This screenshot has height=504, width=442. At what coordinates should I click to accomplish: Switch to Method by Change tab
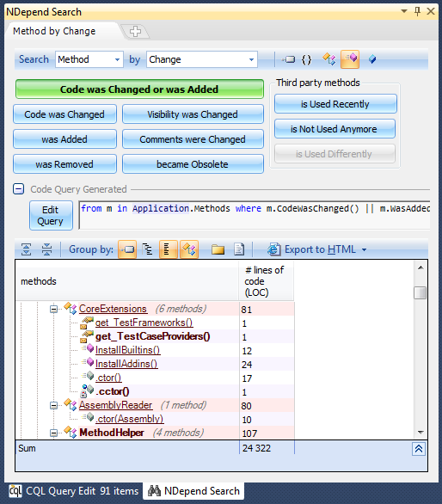pyautogui.click(x=54, y=31)
